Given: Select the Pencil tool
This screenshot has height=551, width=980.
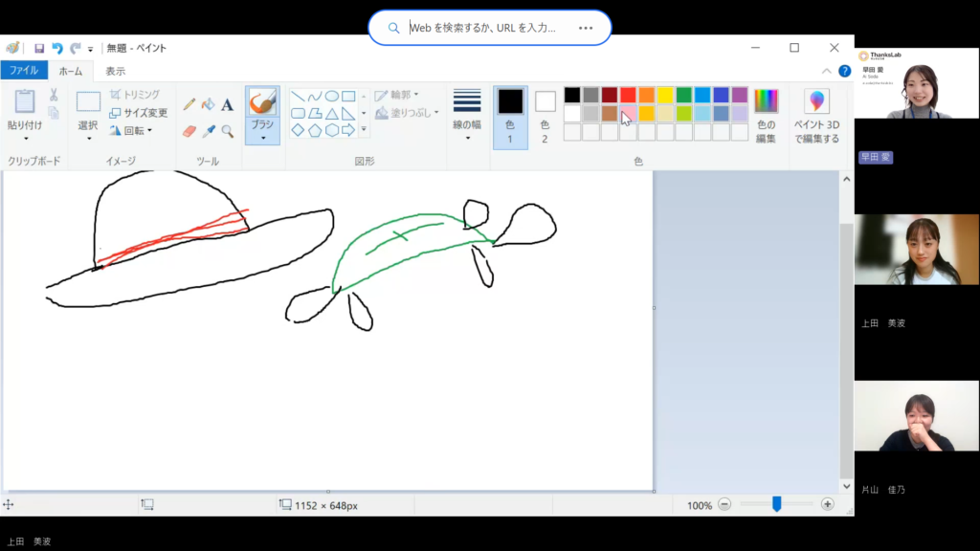Looking at the screenshot, I should click(x=189, y=104).
